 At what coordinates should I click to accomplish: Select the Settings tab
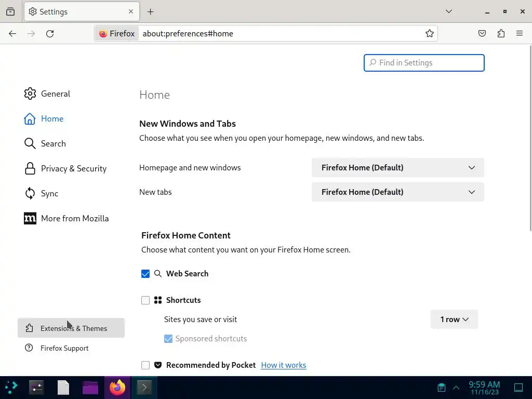pyautogui.click(x=82, y=12)
